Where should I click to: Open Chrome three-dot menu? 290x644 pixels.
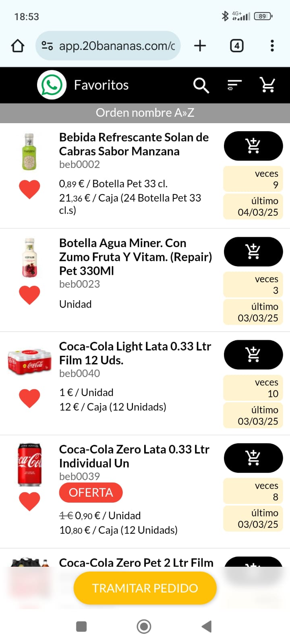pos(272,46)
